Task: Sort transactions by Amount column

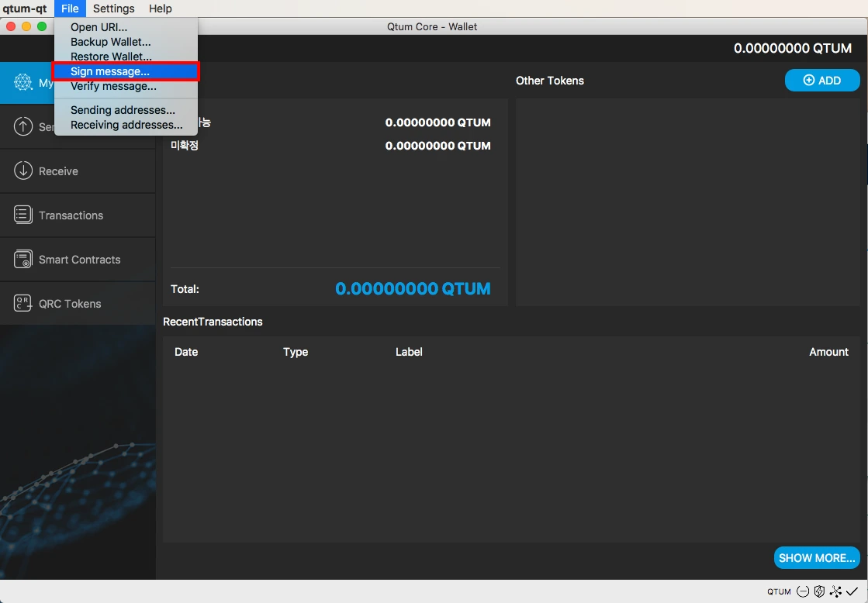Action: (828, 352)
